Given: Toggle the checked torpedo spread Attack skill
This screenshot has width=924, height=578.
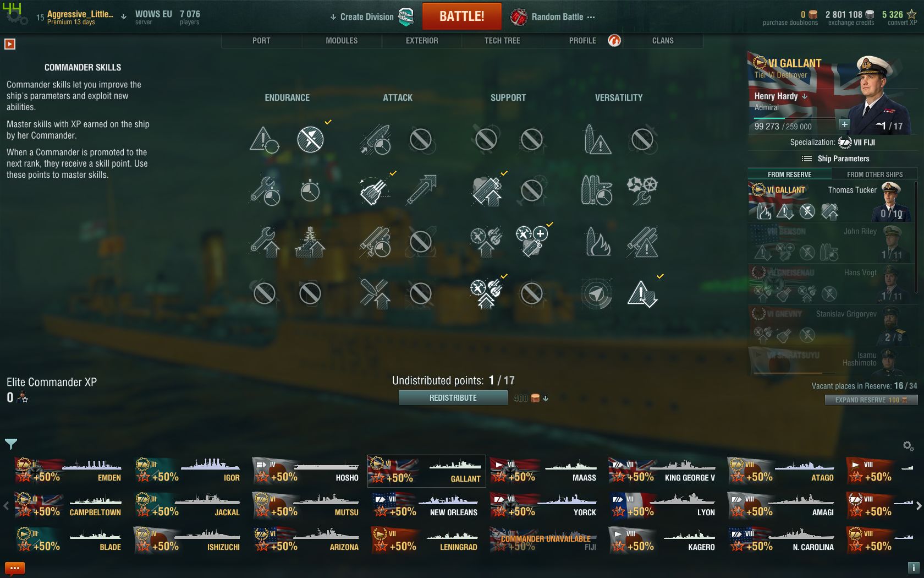Looking at the screenshot, I should coord(376,190).
